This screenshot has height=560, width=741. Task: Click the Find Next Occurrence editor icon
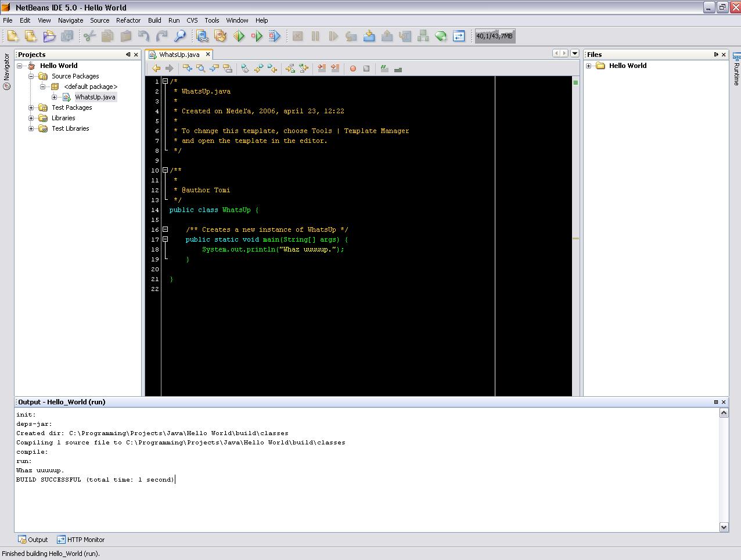pyautogui.click(x=214, y=69)
